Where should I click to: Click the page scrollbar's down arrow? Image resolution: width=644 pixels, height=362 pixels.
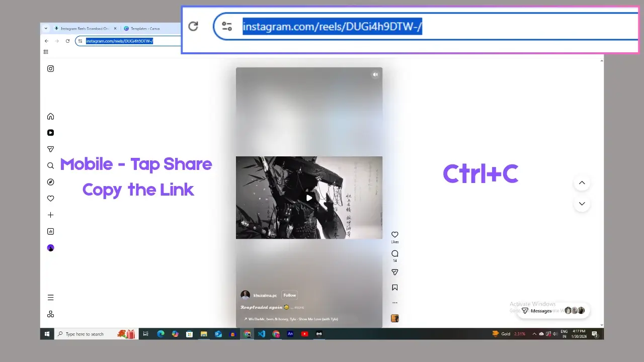pyautogui.click(x=602, y=325)
